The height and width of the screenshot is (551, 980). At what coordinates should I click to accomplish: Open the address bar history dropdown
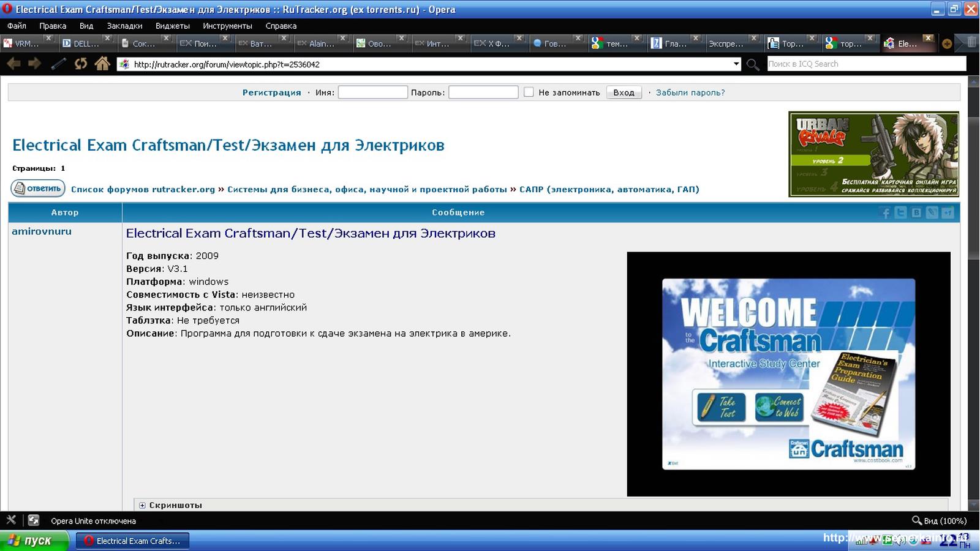(x=736, y=64)
